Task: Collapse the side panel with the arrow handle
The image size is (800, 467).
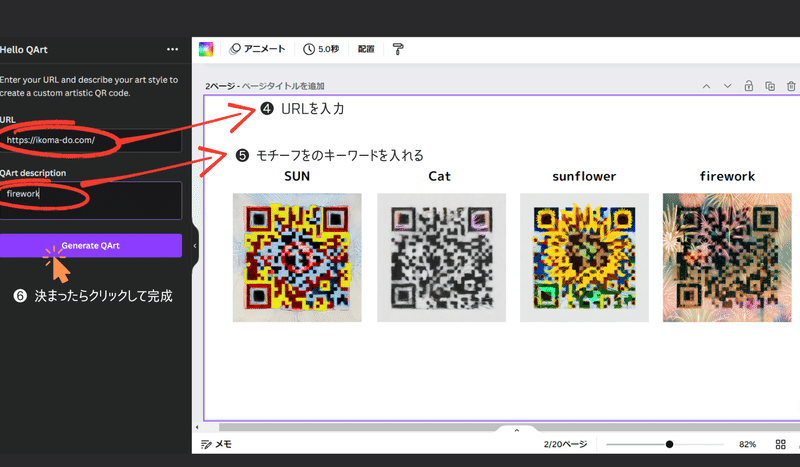Action: (195, 246)
